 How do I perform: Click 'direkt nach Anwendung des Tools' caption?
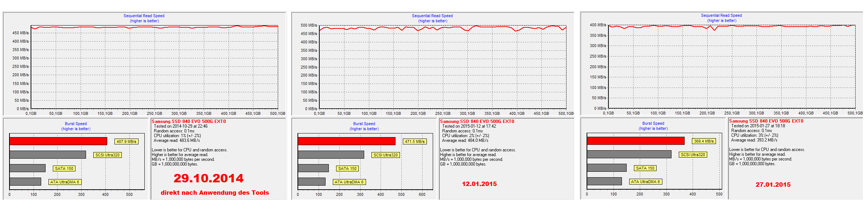[x=215, y=193]
